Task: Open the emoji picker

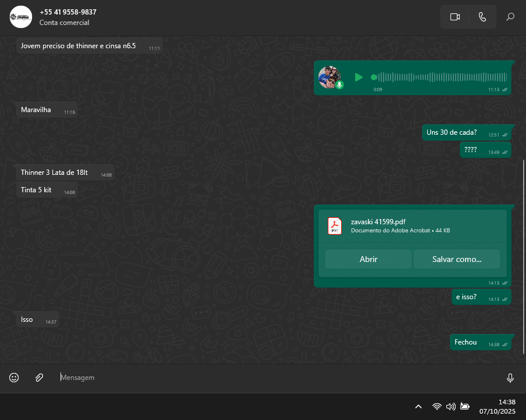Action: [x=14, y=378]
